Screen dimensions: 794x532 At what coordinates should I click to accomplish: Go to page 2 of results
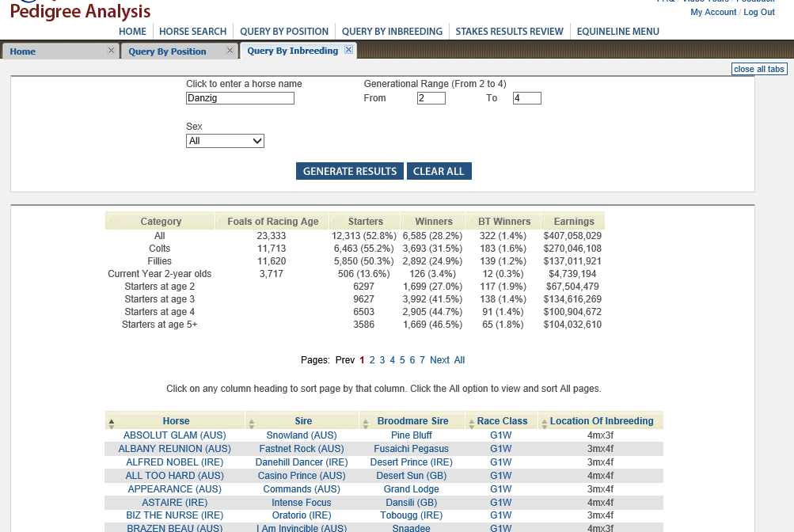372,360
